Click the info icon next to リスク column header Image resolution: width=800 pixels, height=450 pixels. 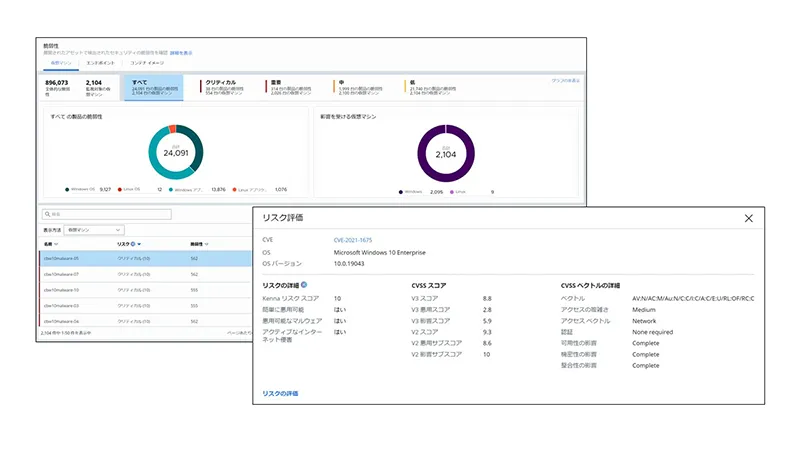click(x=133, y=244)
